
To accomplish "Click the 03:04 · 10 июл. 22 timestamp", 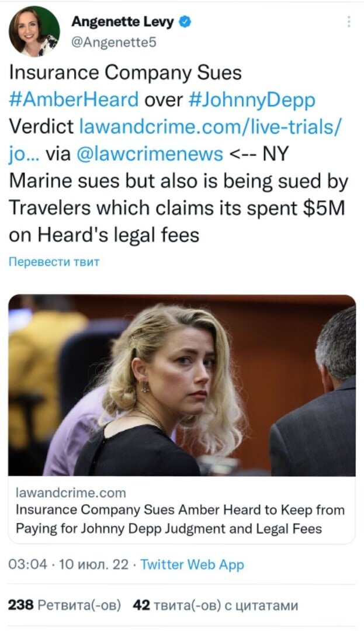I will coord(68,564).
